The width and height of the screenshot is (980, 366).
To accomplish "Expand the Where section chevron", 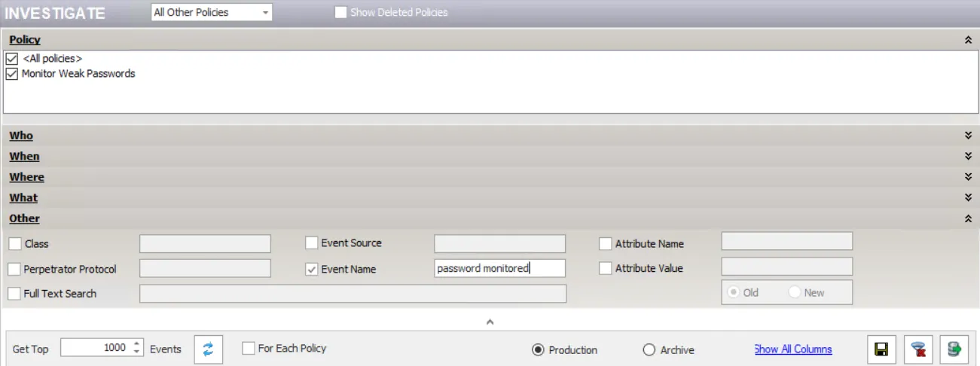I will click(968, 177).
